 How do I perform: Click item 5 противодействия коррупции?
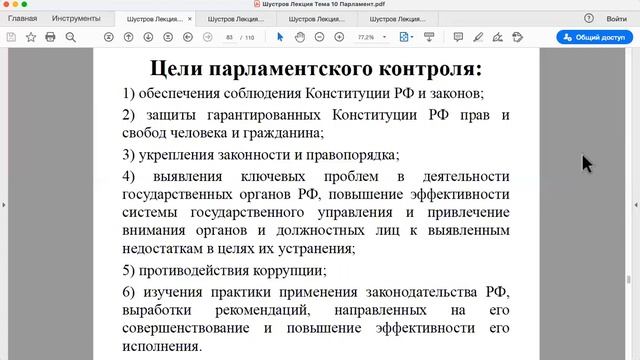pyautogui.click(x=224, y=271)
